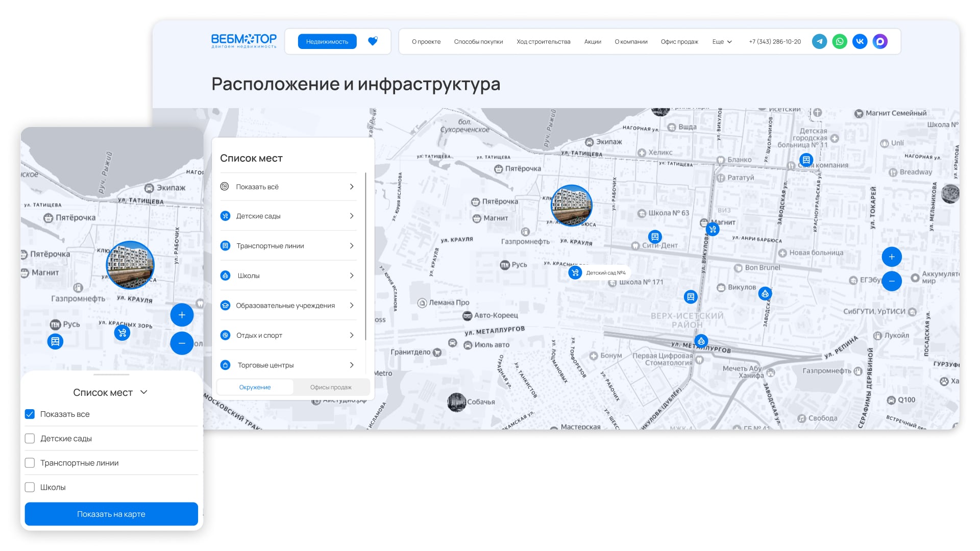The image size is (980, 551).
Task: Expand Образовательные учреждения row chevron
Action: 352,306
